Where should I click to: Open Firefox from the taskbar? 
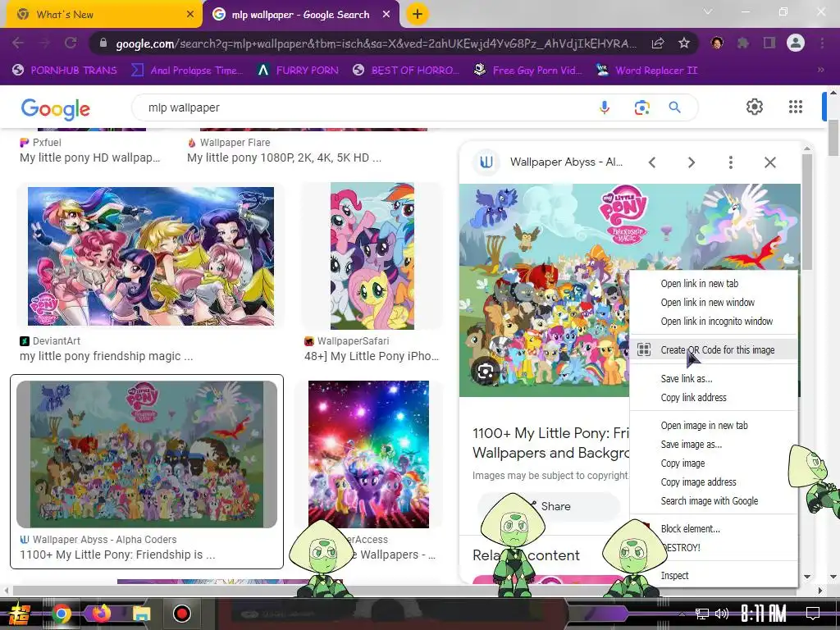102,612
